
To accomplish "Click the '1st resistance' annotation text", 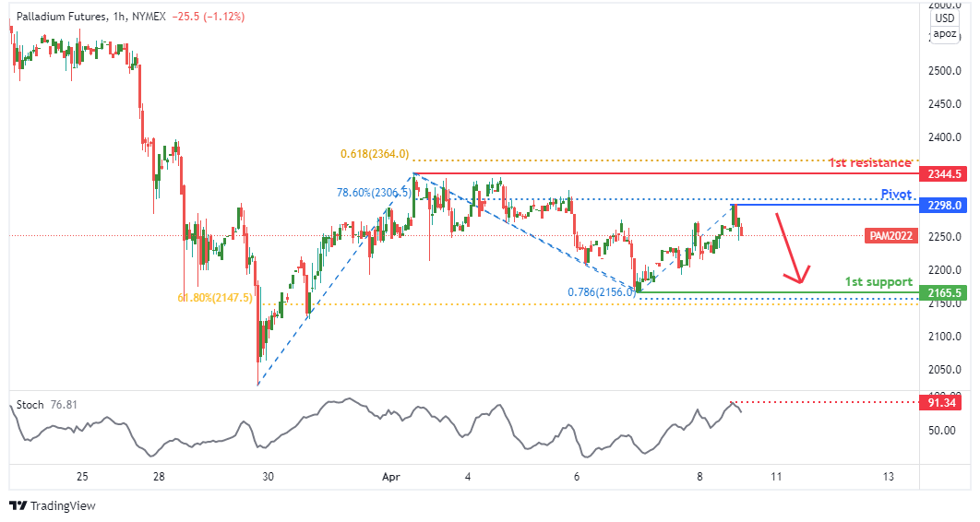I will [870, 163].
